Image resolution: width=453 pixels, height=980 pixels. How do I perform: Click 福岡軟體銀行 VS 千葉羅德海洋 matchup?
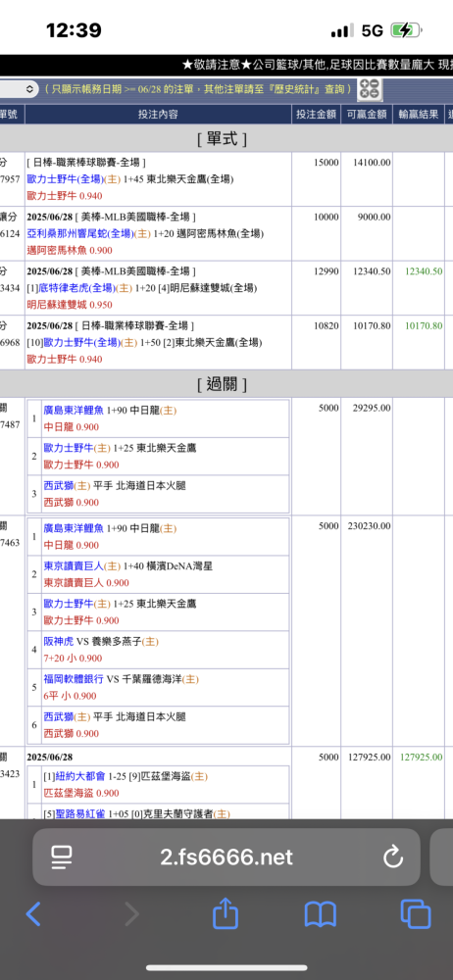[x=121, y=679]
